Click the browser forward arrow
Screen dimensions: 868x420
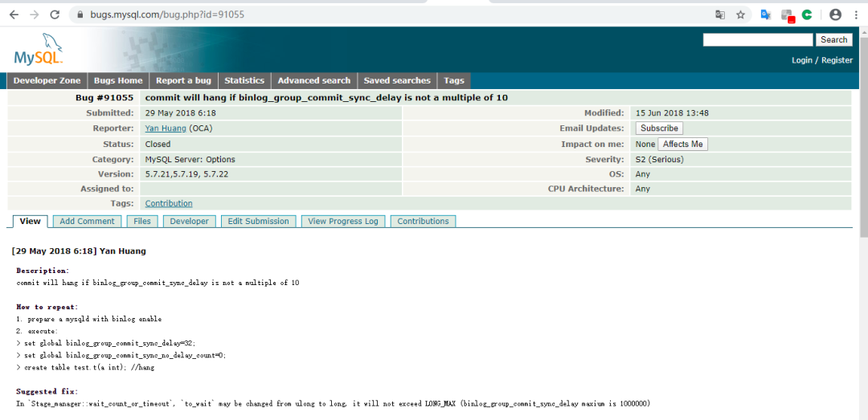tap(35, 15)
